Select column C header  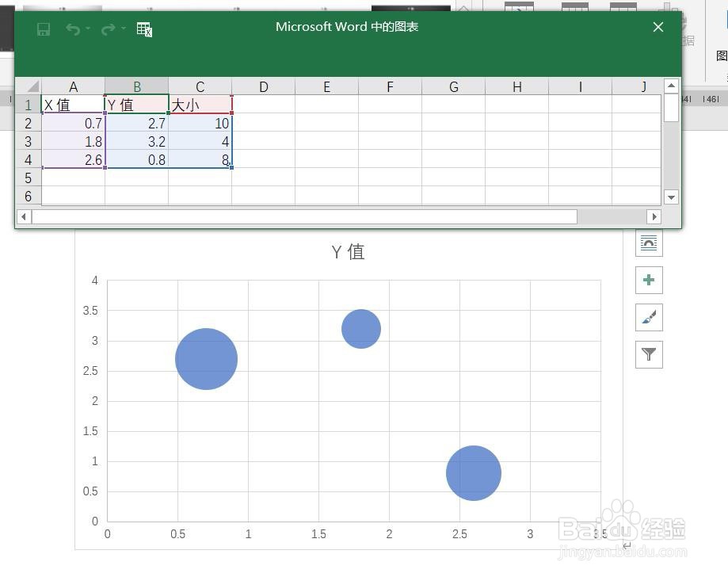coord(200,86)
